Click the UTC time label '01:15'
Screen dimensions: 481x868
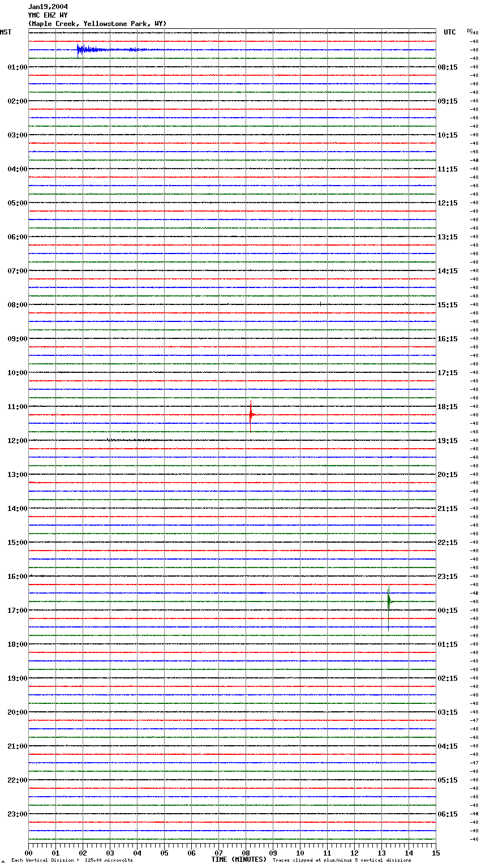point(448,644)
